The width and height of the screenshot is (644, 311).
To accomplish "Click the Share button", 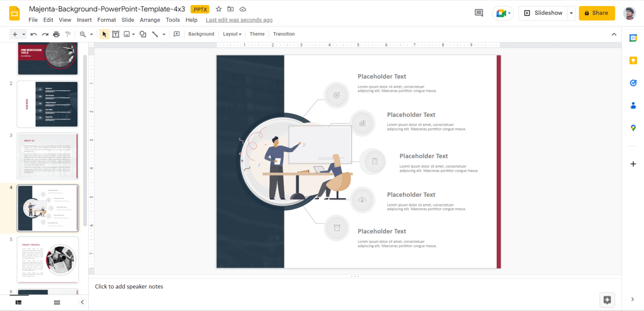I will pos(597,13).
